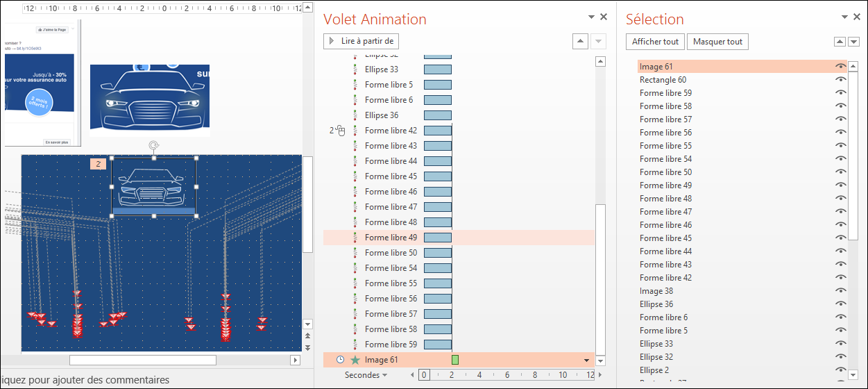Click the motion path icon beside Forme libre 57
The width and height of the screenshot is (868, 389).
click(355, 314)
